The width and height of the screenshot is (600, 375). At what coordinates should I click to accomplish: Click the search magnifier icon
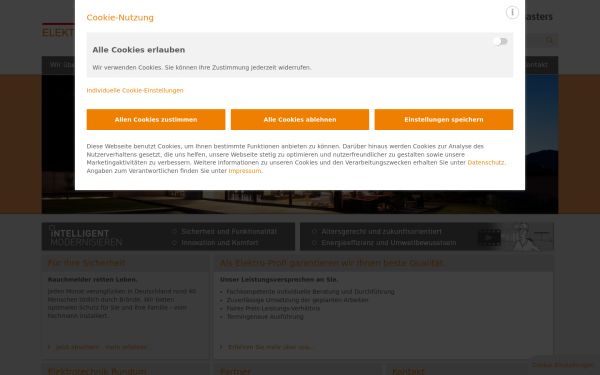550,40
